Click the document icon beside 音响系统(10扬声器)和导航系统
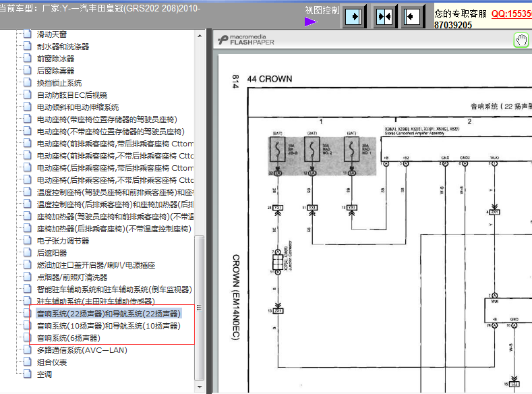 pyautogui.click(x=28, y=325)
